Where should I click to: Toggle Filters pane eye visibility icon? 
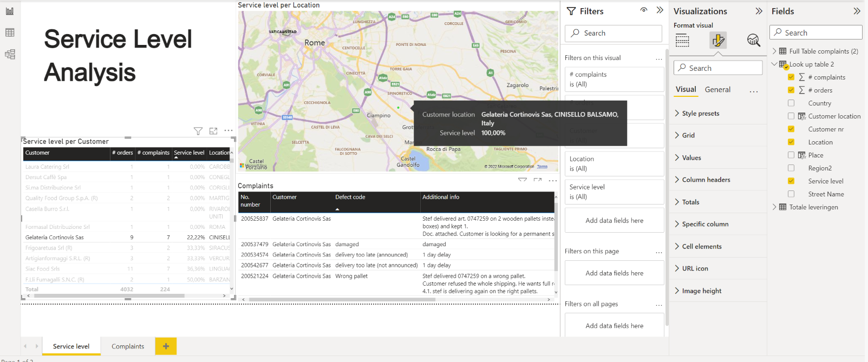(x=644, y=10)
